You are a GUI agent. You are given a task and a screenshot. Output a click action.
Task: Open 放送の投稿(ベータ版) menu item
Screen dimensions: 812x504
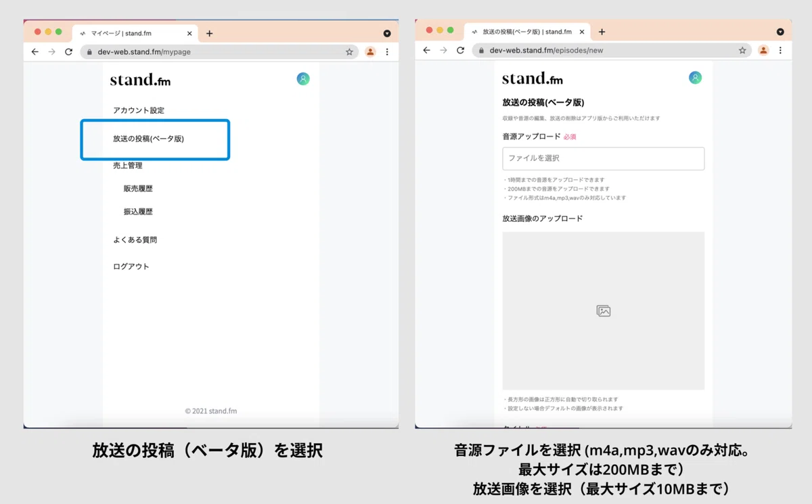[x=148, y=139]
